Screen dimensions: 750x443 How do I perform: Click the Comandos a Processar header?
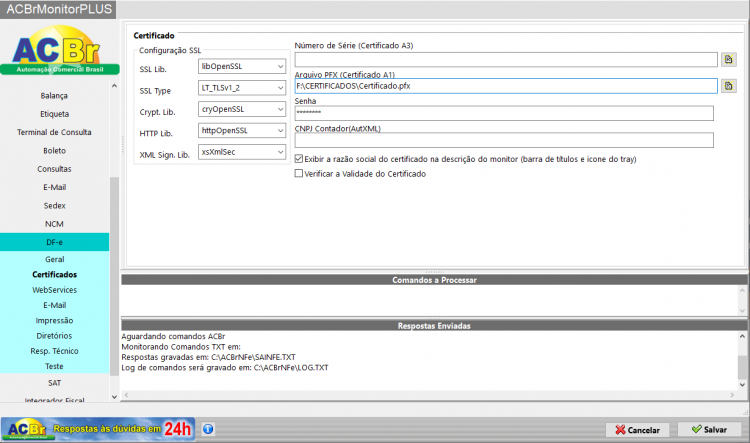434,280
